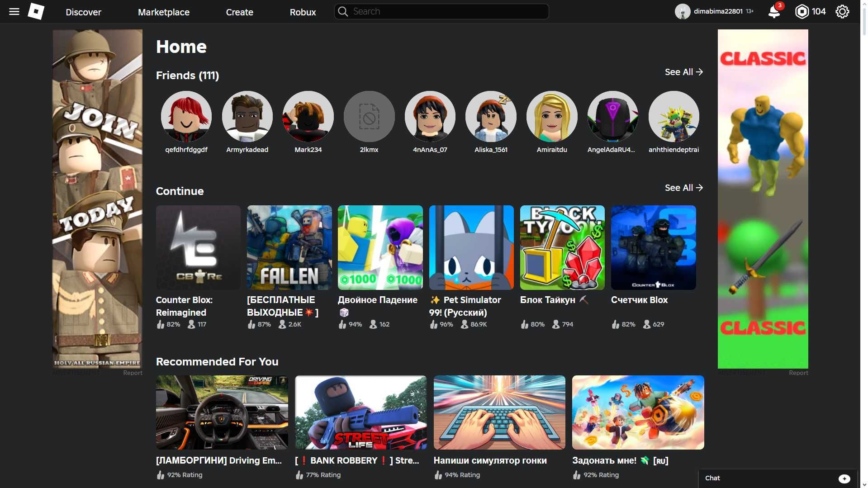Open the Chat bar
Screen dimensions: 868x488
[778, 479]
